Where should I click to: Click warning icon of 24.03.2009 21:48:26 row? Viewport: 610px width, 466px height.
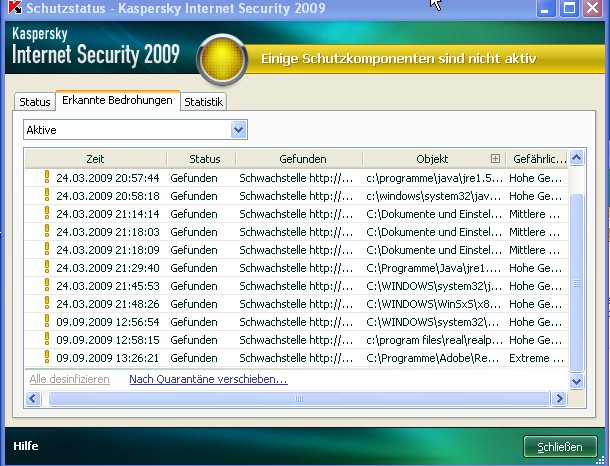[x=47, y=303]
